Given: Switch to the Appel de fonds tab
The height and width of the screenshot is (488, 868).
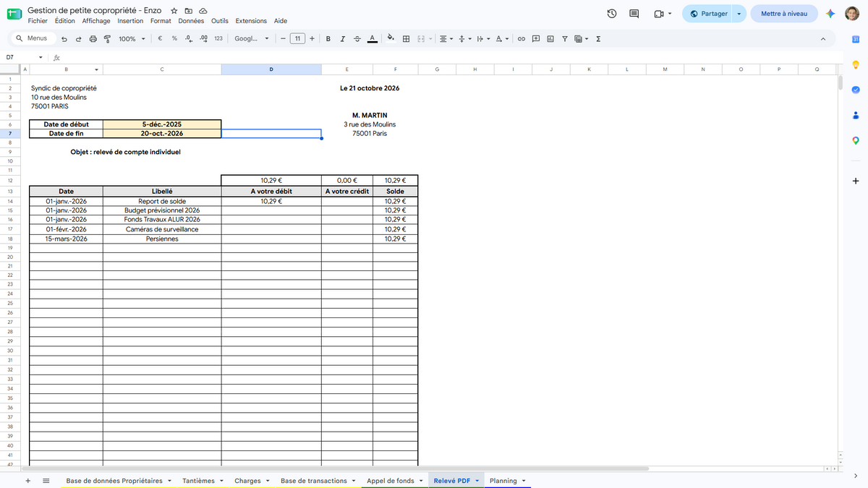Looking at the screenshot, I should point(391,481).
